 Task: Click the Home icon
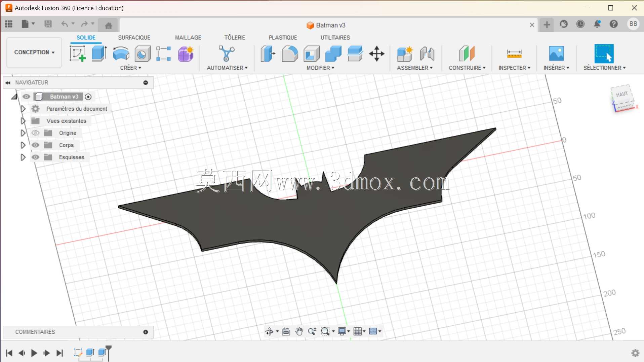[x=108, y=25]
